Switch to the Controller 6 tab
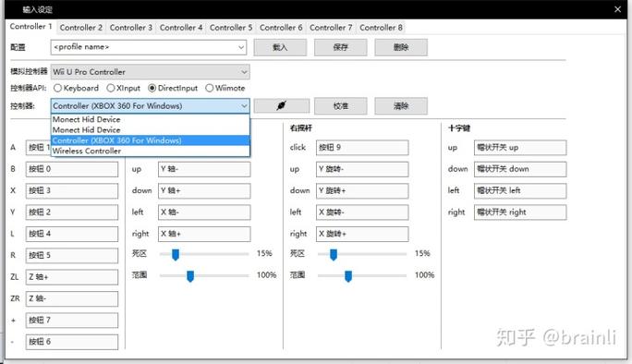632x364 pixels. pos(281,28)
